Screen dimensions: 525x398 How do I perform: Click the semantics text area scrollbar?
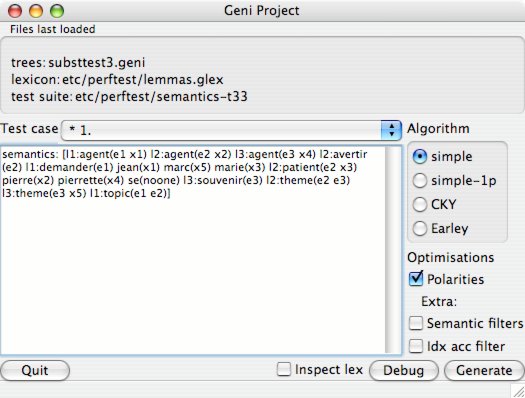point(393,250)
